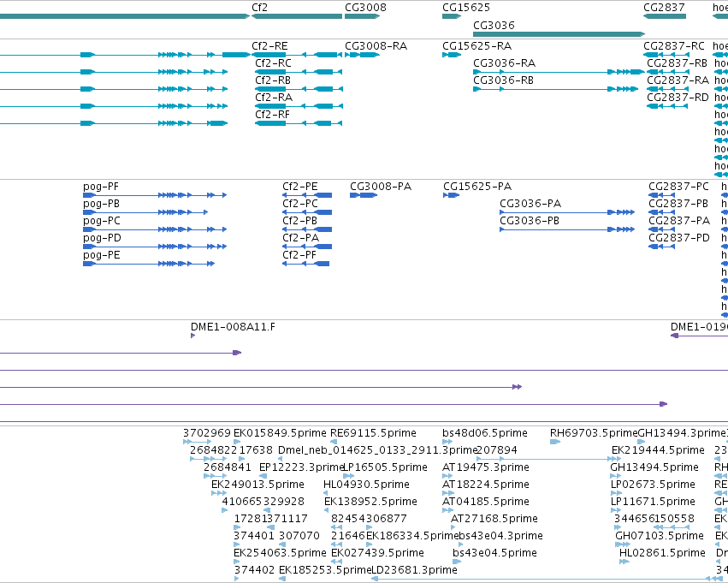The image size is (728, 583).
Task: Click the Cf2-PF protein label
Action: 299,255
